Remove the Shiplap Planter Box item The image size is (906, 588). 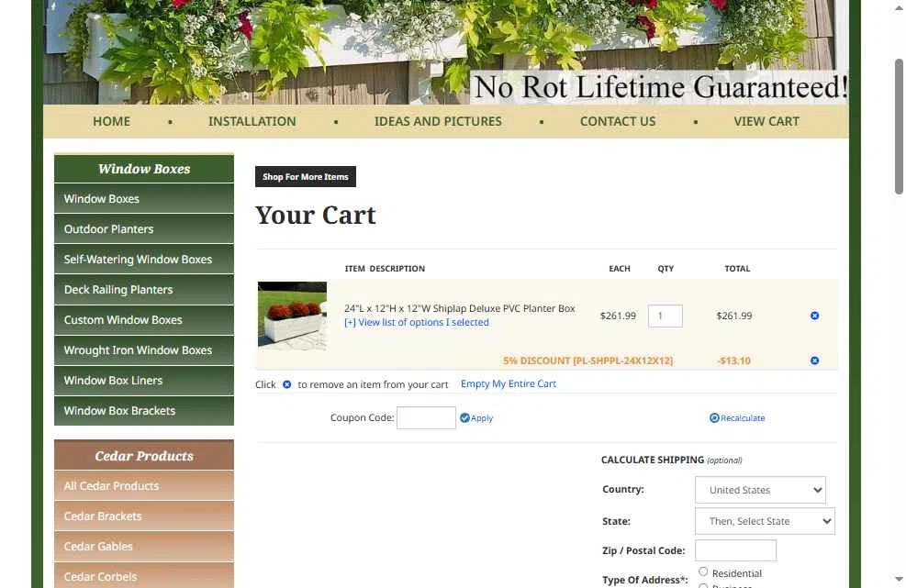(814, 316)
